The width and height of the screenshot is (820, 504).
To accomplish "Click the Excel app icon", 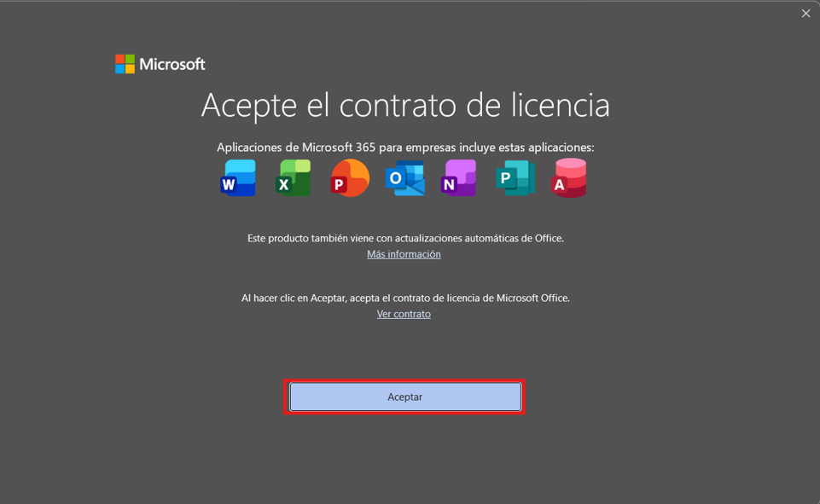I will click(294, 178).
